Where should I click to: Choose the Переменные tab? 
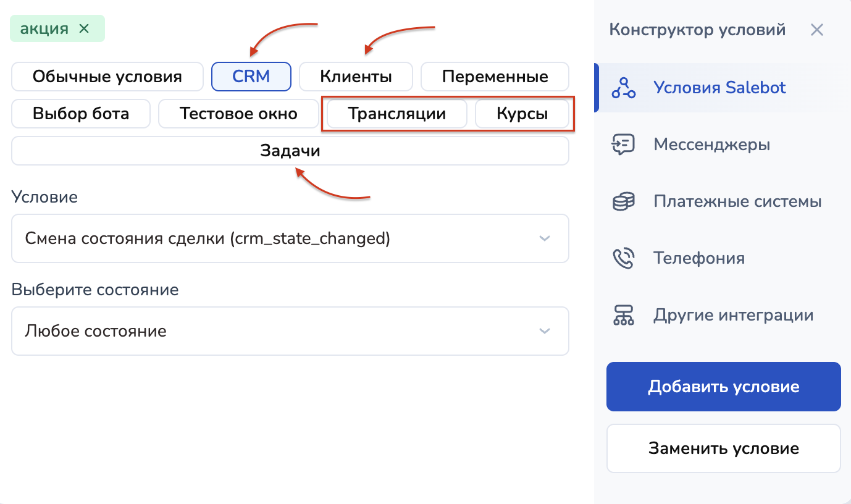click(495, 77)
